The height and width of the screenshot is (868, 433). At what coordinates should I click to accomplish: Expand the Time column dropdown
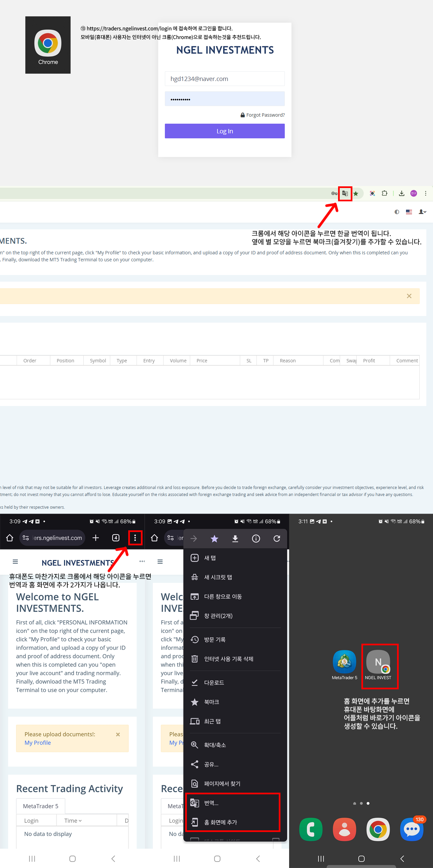point(73,820)
